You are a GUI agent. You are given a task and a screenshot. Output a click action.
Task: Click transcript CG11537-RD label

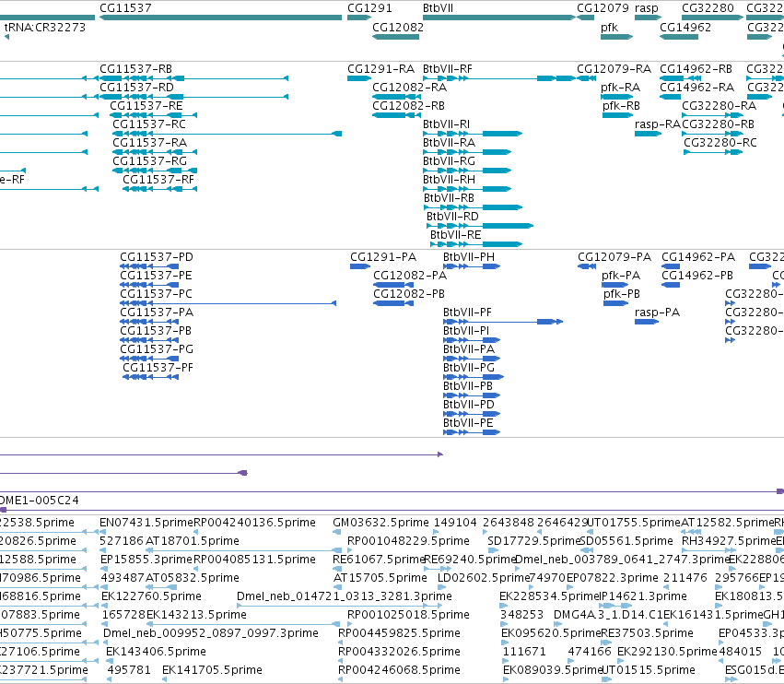click(x=137, y=88)
